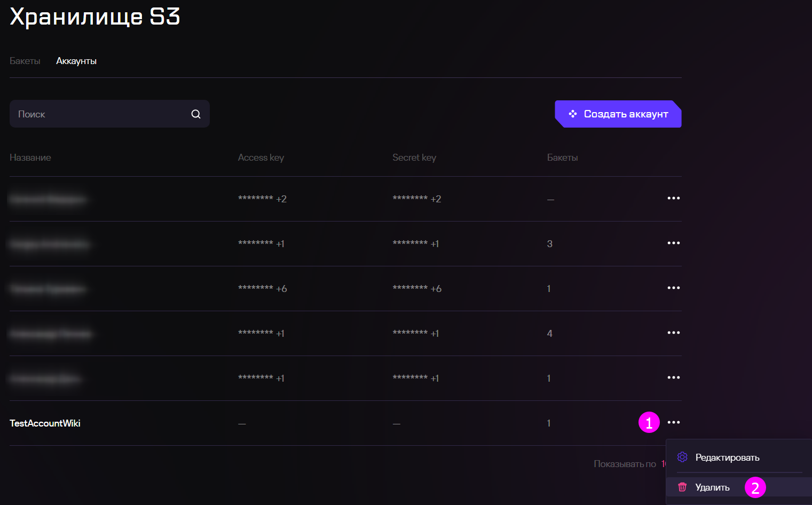Click the magnifier search icon
Screen dimensions: 812x505
196,114
